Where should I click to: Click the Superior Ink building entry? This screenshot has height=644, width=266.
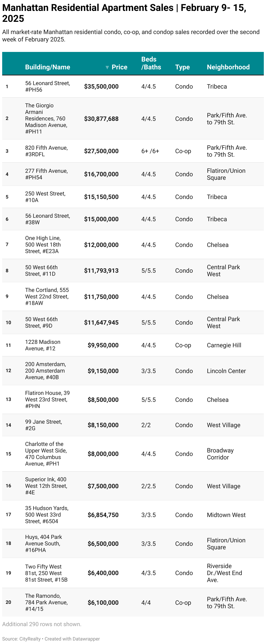pyautogui.click(x=46, y=486)
